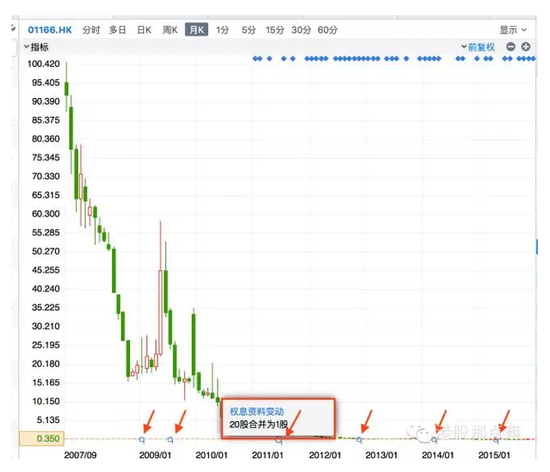The width and height of the screenshot is (550, 472).
Task: Click the 2015/01 date axis label
Action: click(x=495, y=455)
